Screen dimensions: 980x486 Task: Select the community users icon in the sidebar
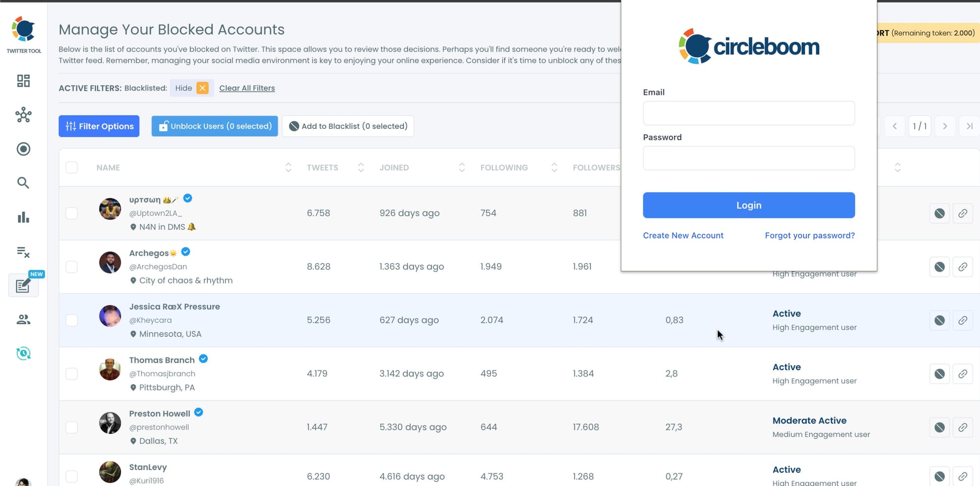point(23,319)
